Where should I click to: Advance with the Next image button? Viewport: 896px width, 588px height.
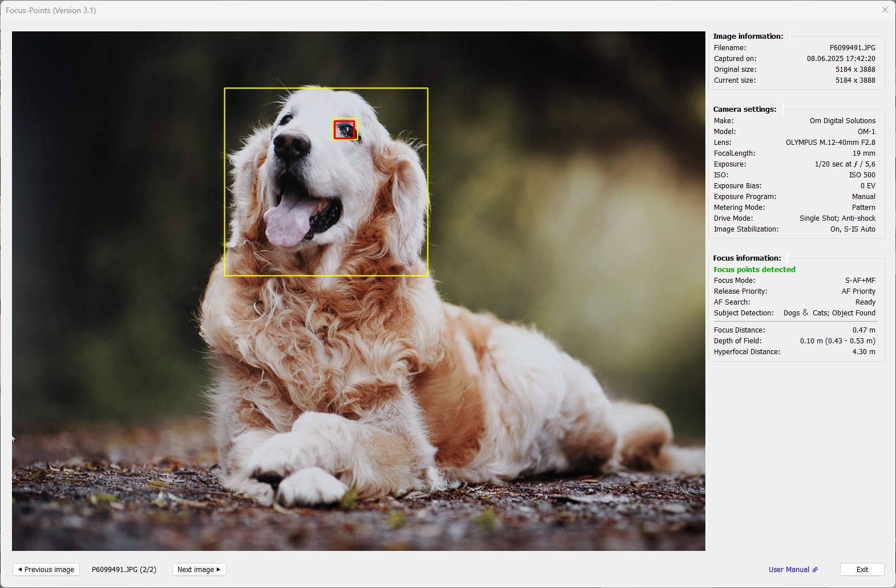pos(199,569)
